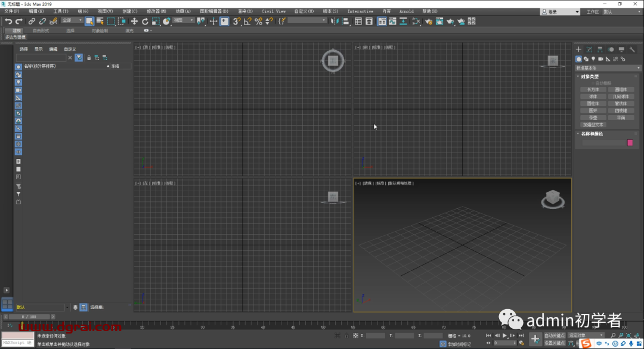Click the Render Production teapot icon
The height and width of the screenshot is (349, 644).
point(450,21)
